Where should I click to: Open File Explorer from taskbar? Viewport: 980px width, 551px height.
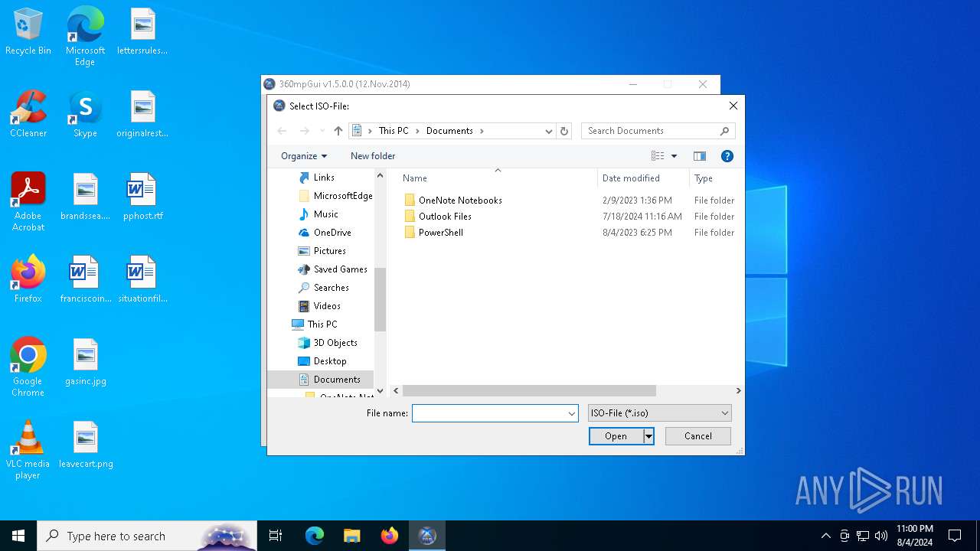coord(351,536)
